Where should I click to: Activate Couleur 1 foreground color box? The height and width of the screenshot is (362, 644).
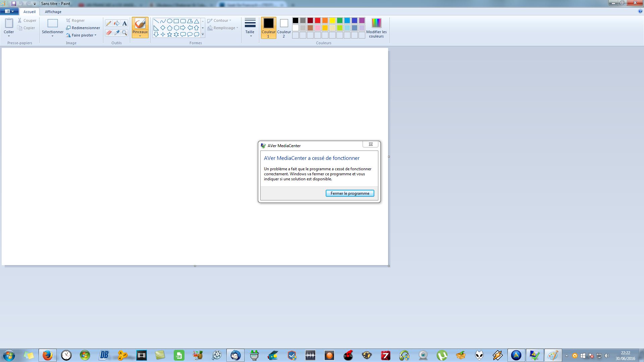pos(268,28)
